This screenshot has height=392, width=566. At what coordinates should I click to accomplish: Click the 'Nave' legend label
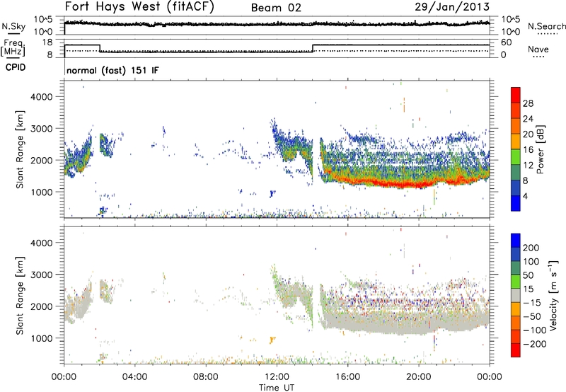pos(538,49)
